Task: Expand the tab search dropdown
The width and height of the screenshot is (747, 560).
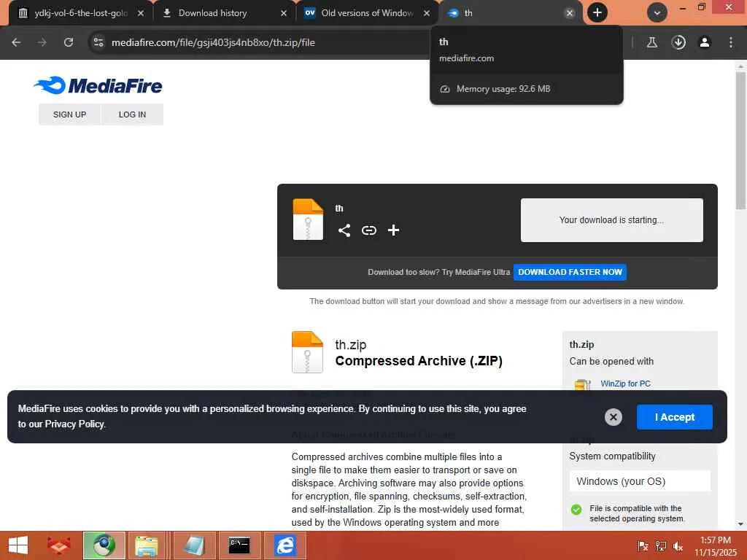Action: tap(657, 13)
